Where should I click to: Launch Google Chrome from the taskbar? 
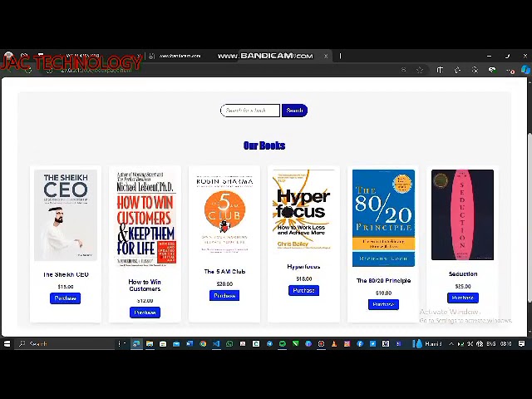point(203,343)
